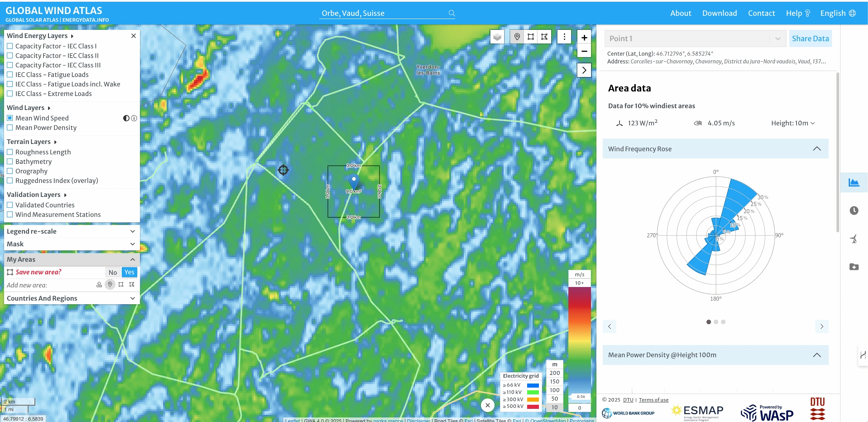This screenshot has height=422, width=868.
Task: Open the About page
Action: tap(680, 13)
